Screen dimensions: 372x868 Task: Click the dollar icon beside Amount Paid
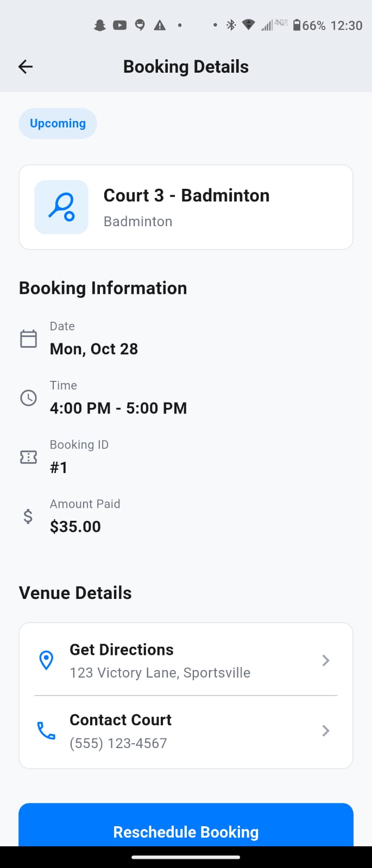(x=28, y=516)
